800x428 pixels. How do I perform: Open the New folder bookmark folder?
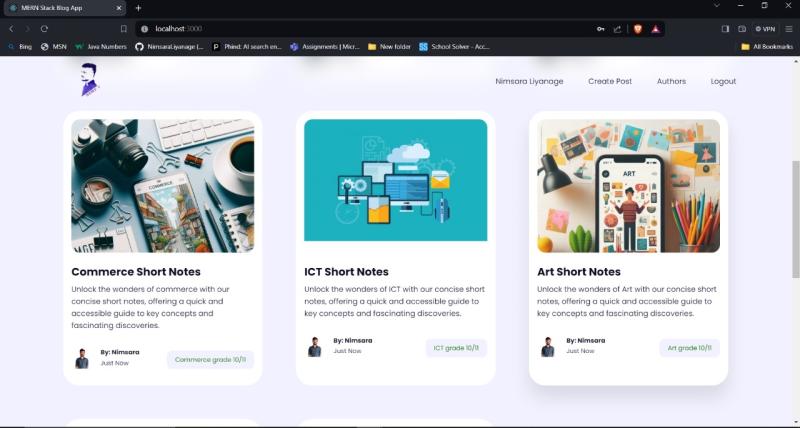click(389, 46)
